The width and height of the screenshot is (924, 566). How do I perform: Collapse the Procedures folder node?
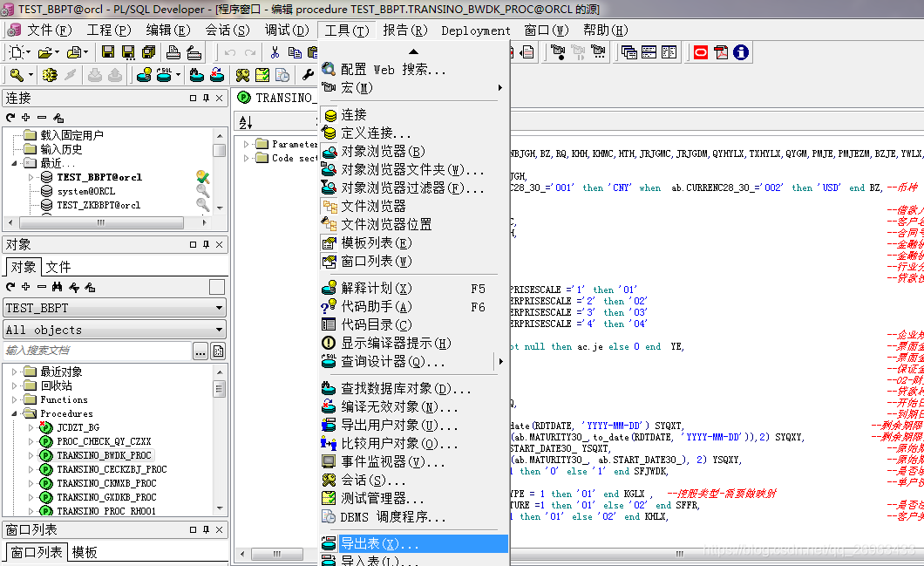14,414
